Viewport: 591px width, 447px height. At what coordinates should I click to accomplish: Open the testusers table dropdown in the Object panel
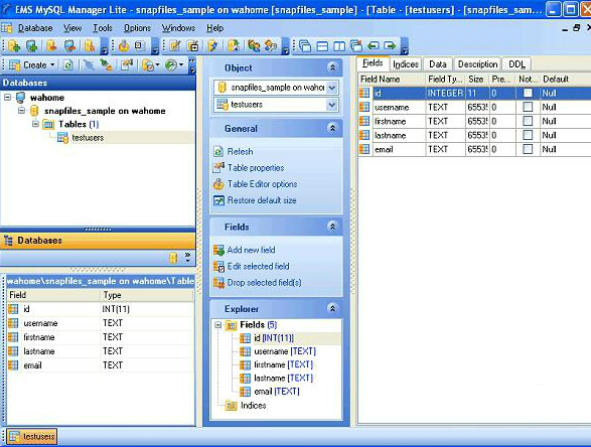(x=332, y=105)
